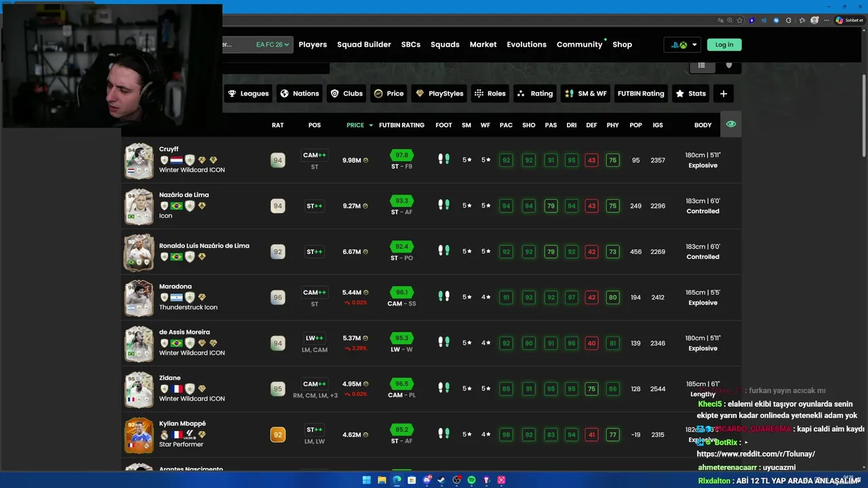Switch to Microsoft Edge in taskbar

tap(397, 480)
